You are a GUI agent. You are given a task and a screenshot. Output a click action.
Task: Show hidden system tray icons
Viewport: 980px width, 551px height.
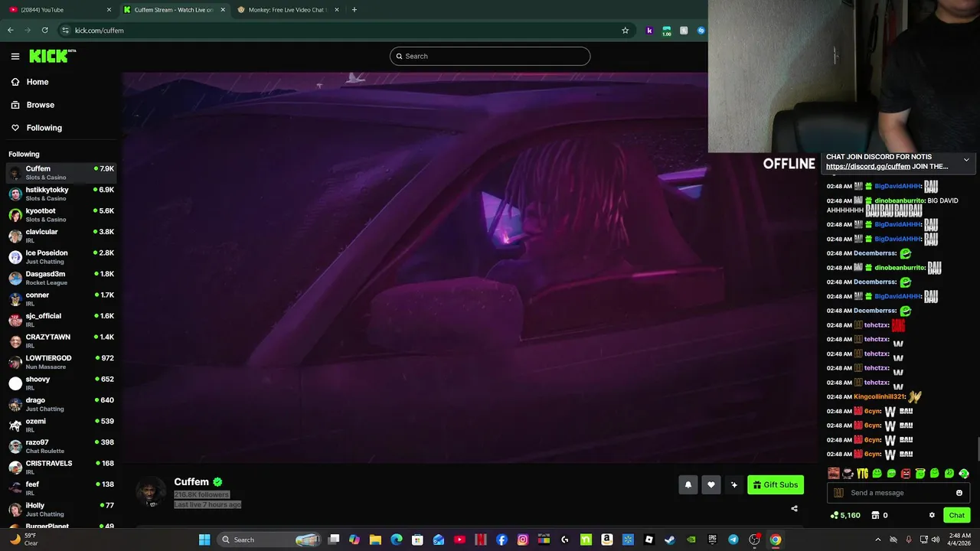coord(877,540)
